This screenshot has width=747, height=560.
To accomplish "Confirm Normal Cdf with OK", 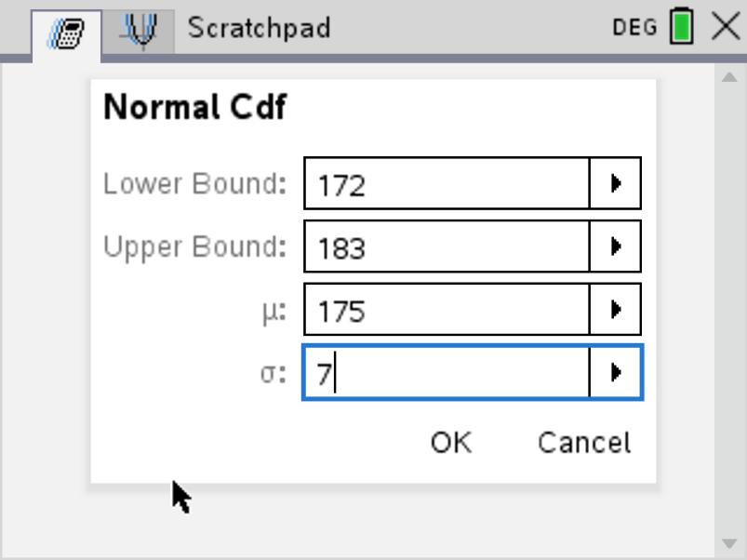I will (x=451, y=443).
